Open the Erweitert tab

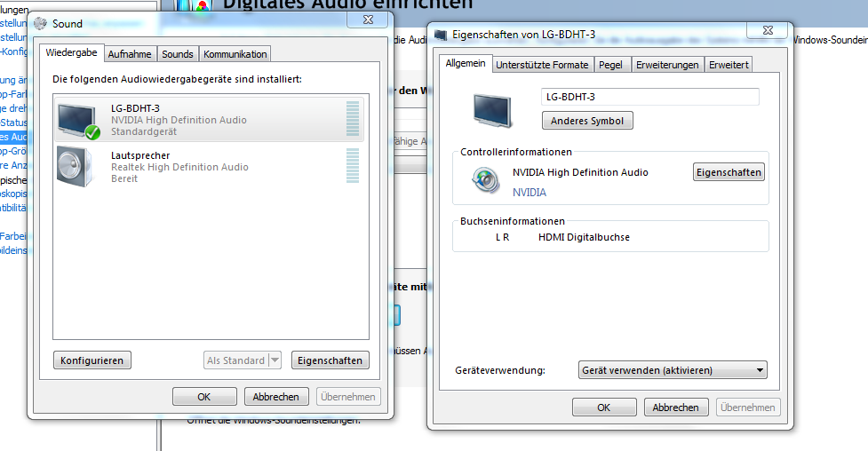coord(729,65)
